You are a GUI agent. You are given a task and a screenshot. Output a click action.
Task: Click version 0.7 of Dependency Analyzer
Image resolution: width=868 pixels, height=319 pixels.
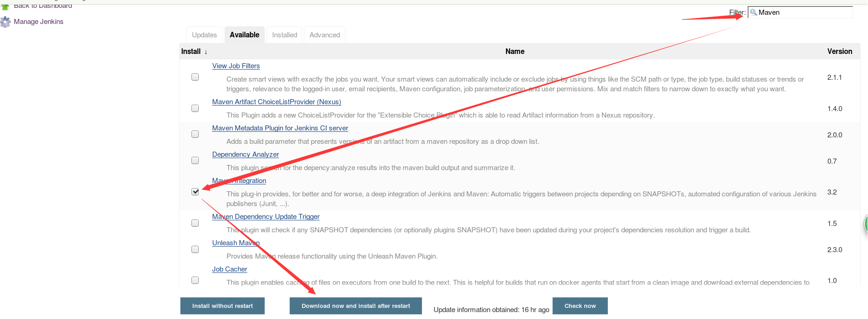[832, 161]
